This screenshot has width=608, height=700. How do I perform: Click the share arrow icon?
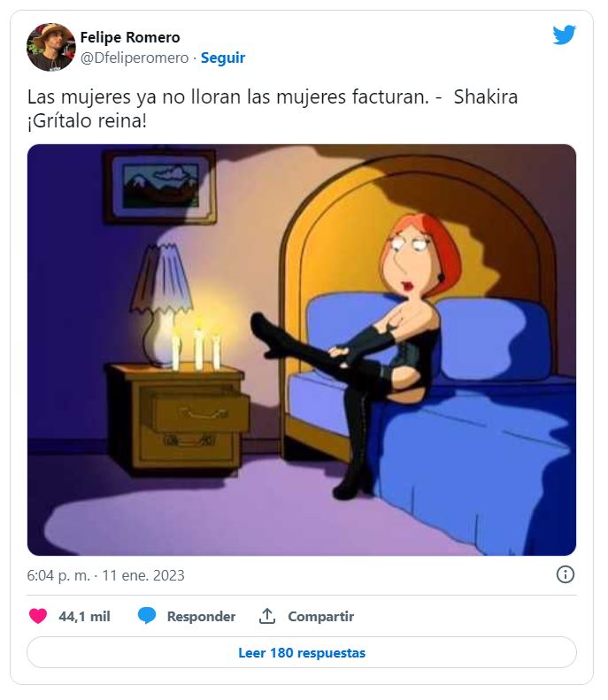[x=267, y=616]
